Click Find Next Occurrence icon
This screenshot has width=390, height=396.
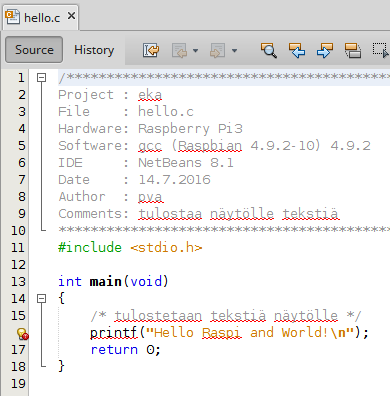[x=325, y=51]
